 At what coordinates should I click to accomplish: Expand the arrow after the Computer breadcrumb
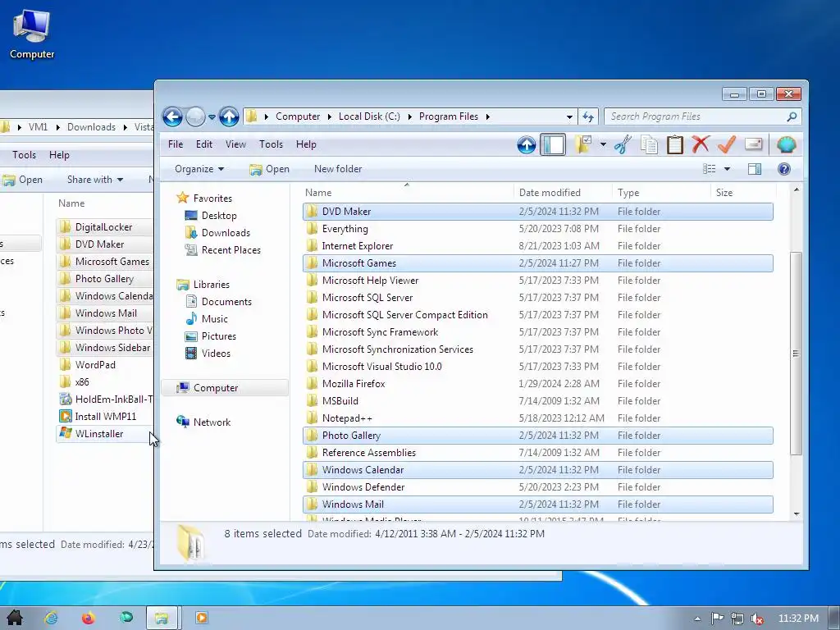click(329, 116)
